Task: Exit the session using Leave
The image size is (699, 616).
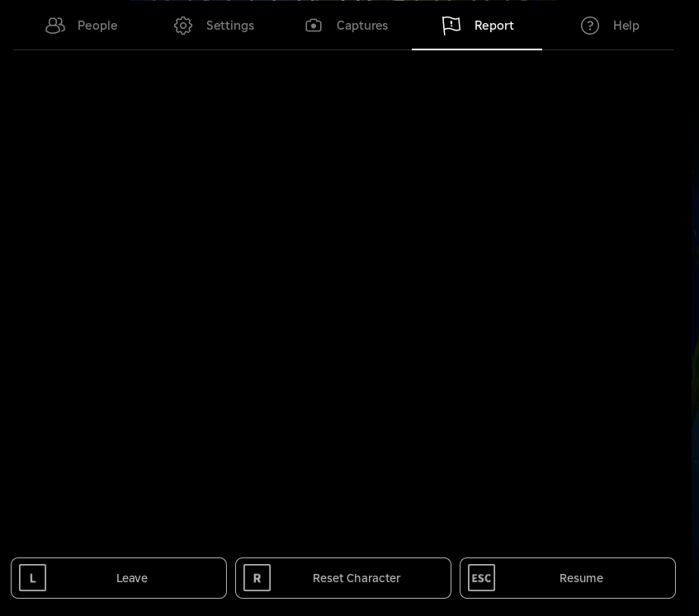Action: point(119,578)
